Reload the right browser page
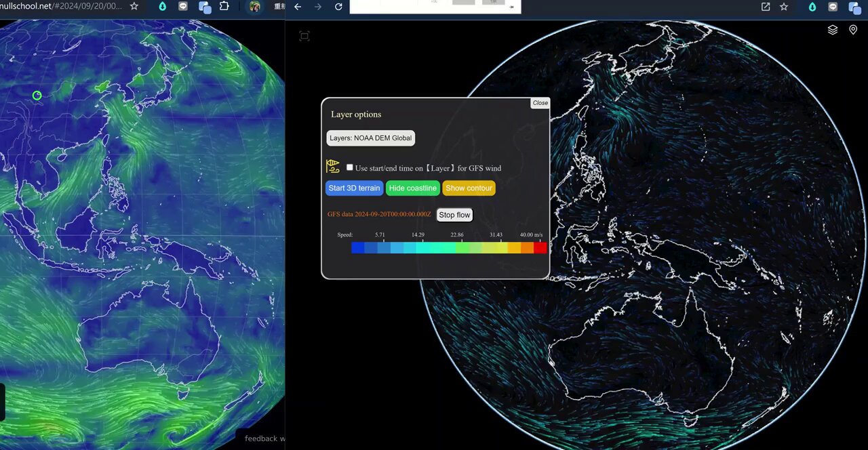868x450 pixels. [338, 7]
